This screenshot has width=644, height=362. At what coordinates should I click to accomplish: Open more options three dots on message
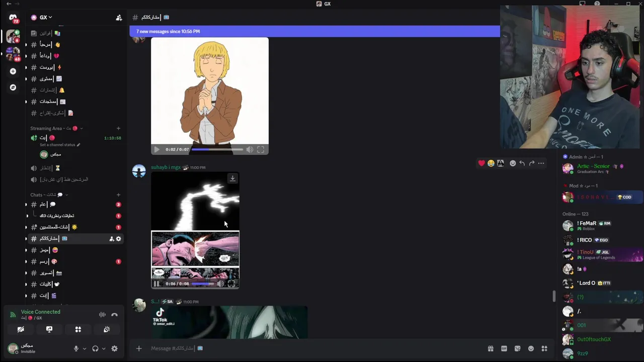click(541, 163)
